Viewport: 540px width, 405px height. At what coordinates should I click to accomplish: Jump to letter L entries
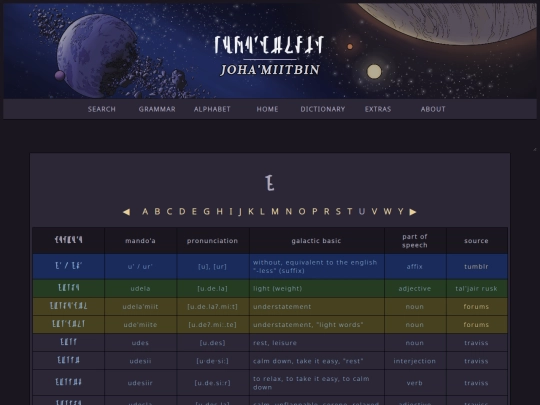click(x=262, y=211)
